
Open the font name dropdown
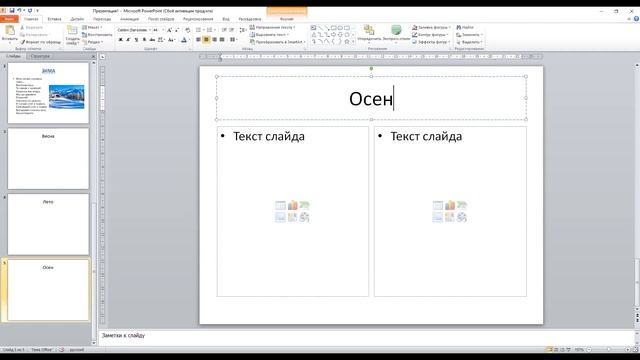(150, 30)
